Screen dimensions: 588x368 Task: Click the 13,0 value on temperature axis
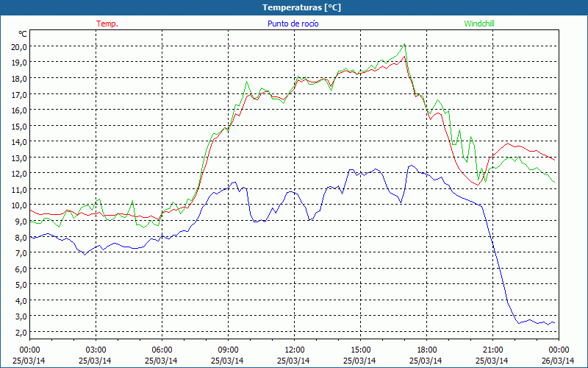pos(20,158)
